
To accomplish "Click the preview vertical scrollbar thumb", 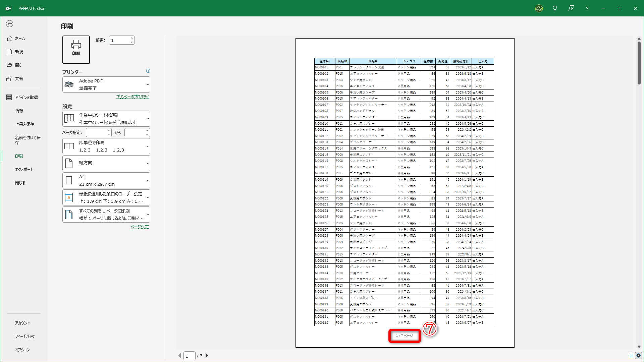I will click(x=639, y=63).
